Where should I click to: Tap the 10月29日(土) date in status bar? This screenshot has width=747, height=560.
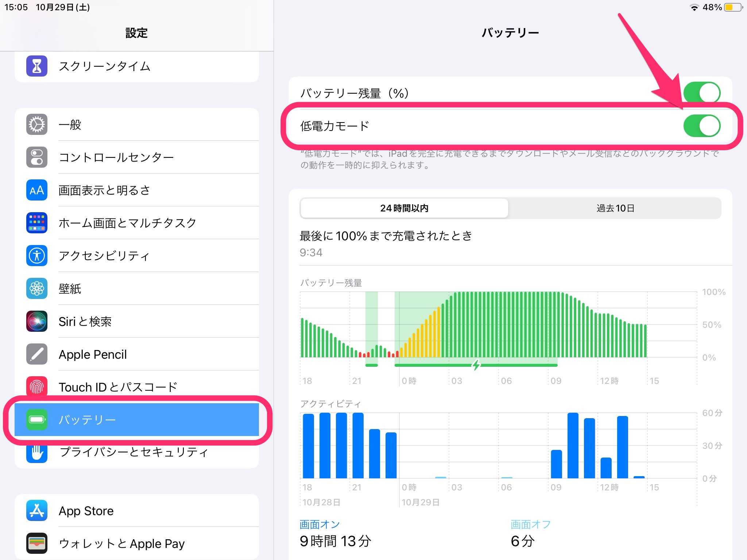63,7
